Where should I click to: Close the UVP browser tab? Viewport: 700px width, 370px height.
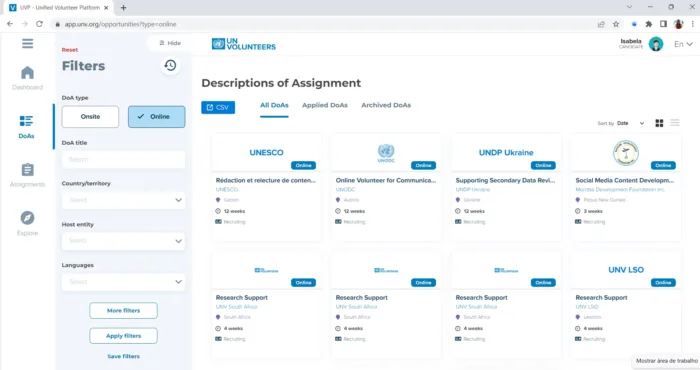[106, 8]
